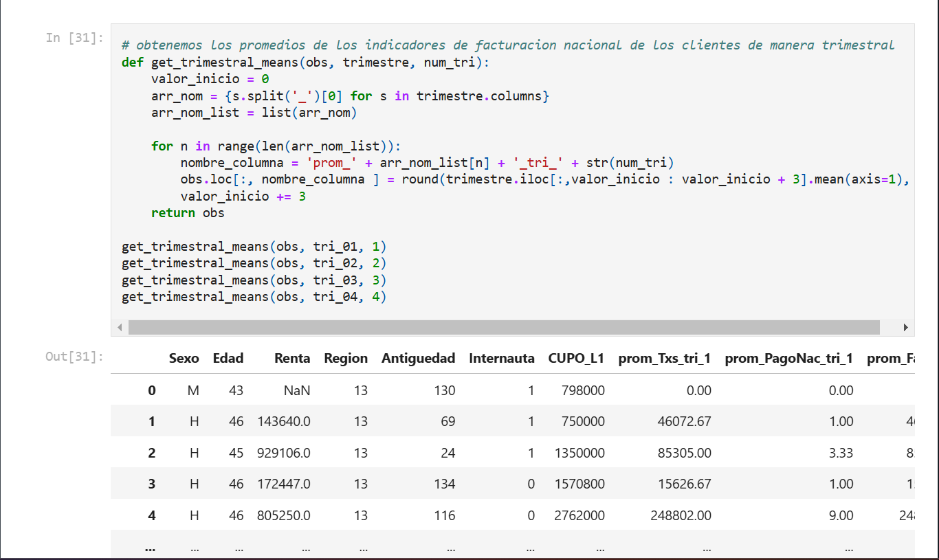Click the obs.loc assignment line

pyautogui.click(x=546, y=180)
